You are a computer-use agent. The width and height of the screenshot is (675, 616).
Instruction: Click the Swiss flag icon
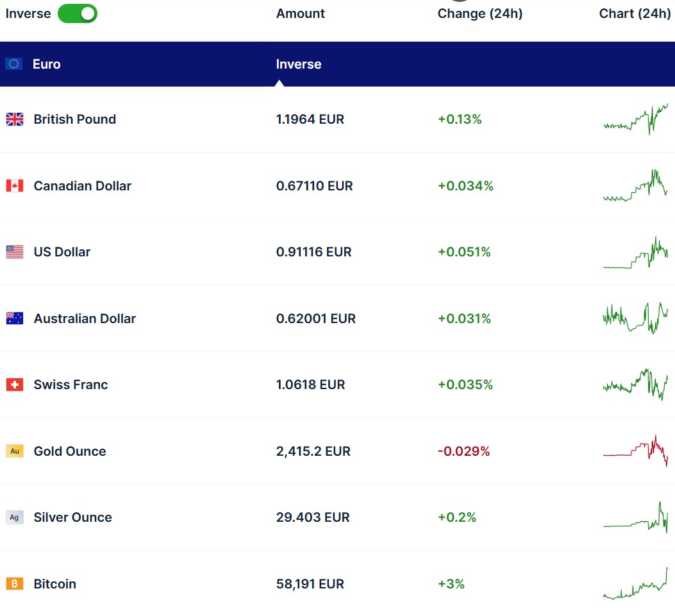click(14, 385)
